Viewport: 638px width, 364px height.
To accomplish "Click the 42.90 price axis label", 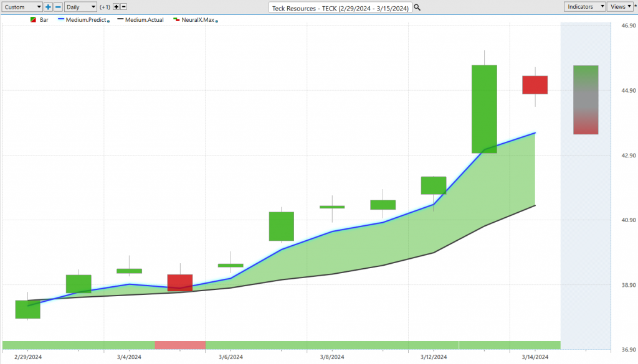I will click(x=629, y=156).
